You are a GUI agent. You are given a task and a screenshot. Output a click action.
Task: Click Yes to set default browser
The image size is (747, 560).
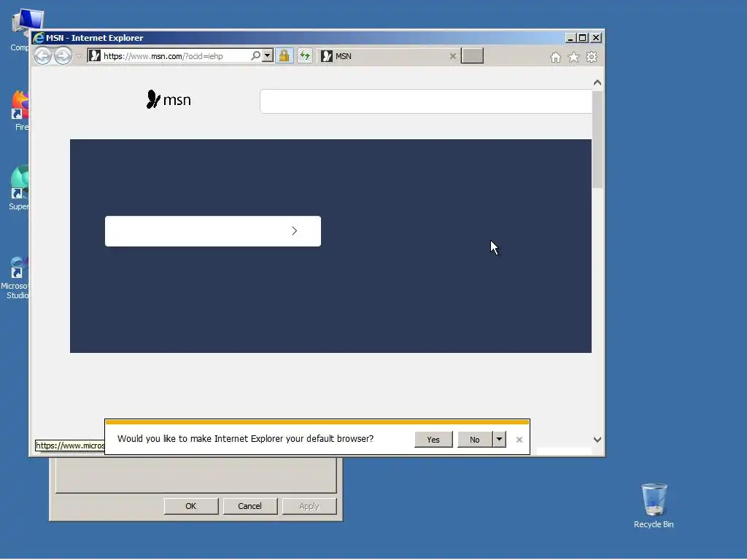tap(433, 440)
